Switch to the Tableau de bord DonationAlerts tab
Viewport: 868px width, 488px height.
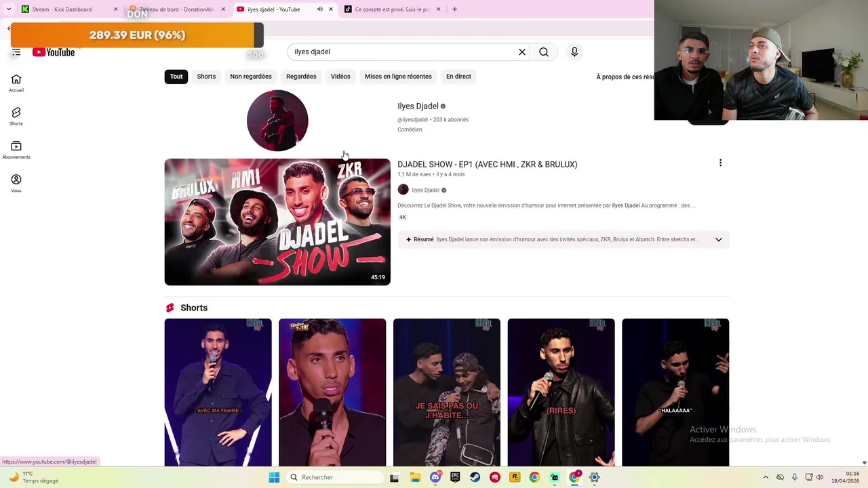point(176,9)
